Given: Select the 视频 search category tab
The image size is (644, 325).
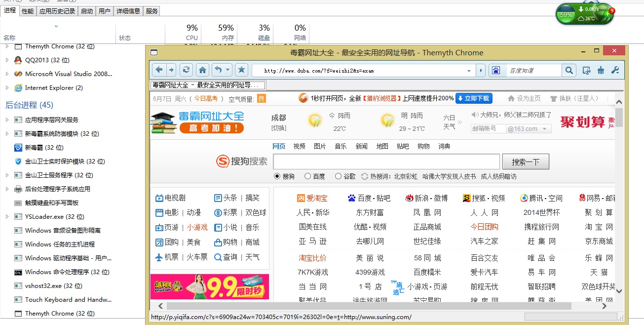Looking at the screenshot, I should coord(299,146).
